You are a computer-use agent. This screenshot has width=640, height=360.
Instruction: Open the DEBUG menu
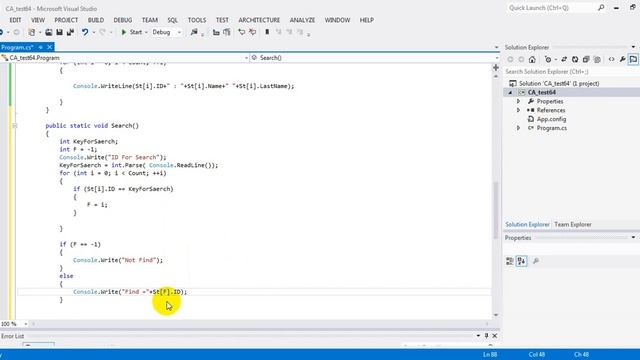coord(122,20)
